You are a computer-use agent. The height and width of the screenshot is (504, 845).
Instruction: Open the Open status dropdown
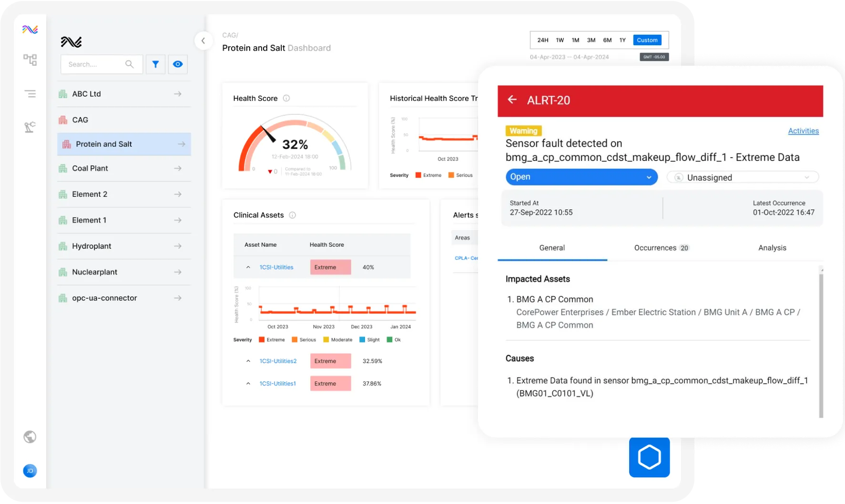[581, 177]
